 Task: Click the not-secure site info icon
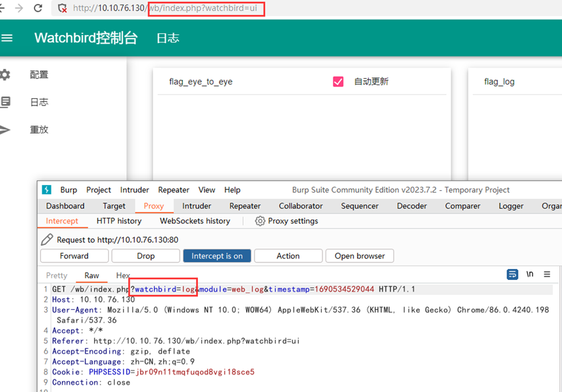pos(63,8)
